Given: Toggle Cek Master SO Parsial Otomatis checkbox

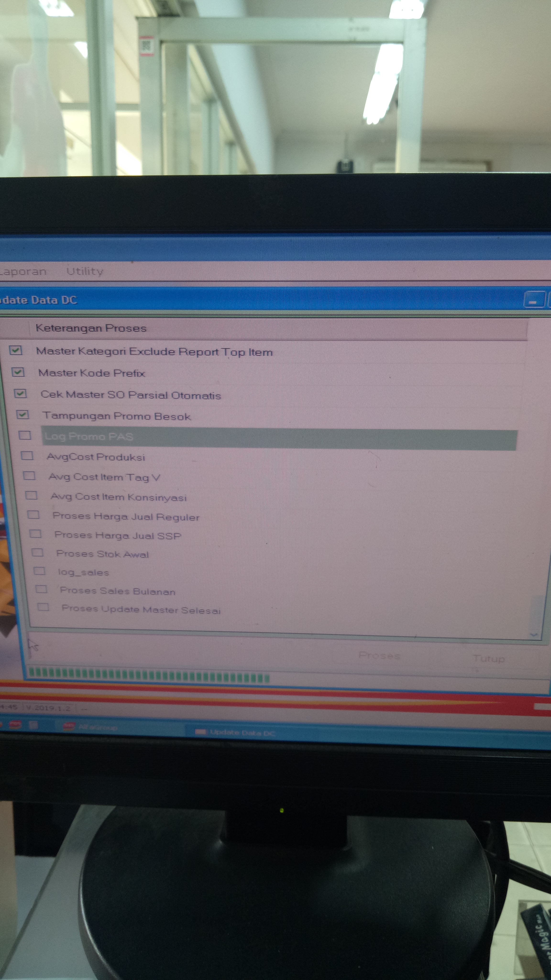Looking at the screenshot, I should [x=20, y=393].
